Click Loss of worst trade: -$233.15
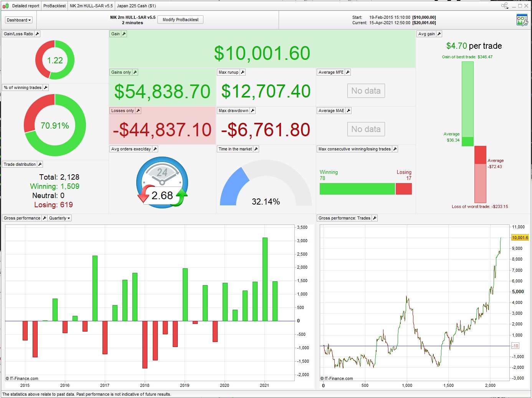This screenshot has height=398, width=532. 480,206
